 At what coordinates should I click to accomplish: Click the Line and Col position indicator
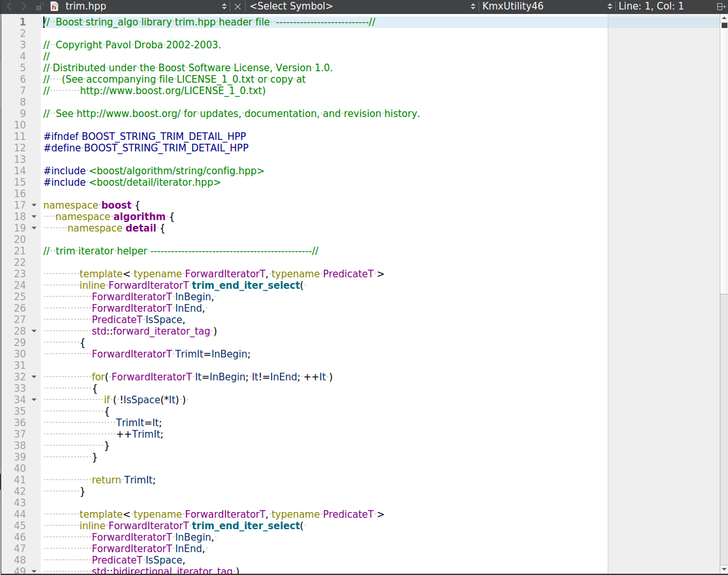pyautogui.click(x=652, y=6)
